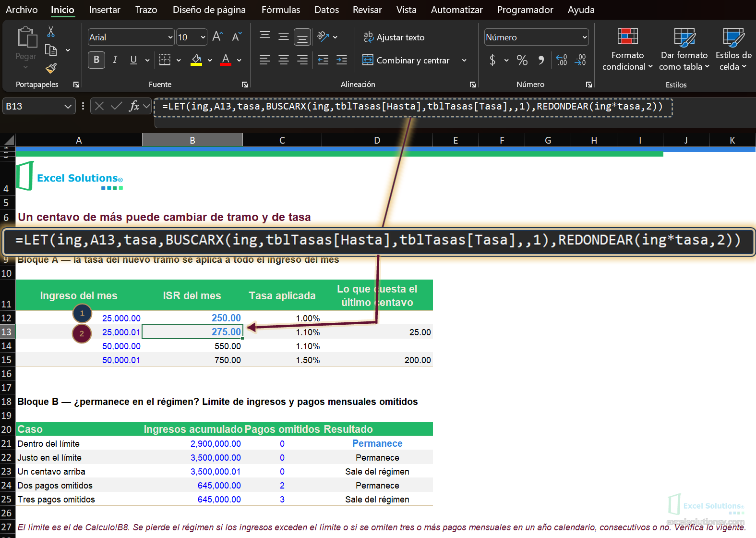Click Dar formato como tabla
The width and height of the screenshot is (756, 538).
tap(684, 49)
